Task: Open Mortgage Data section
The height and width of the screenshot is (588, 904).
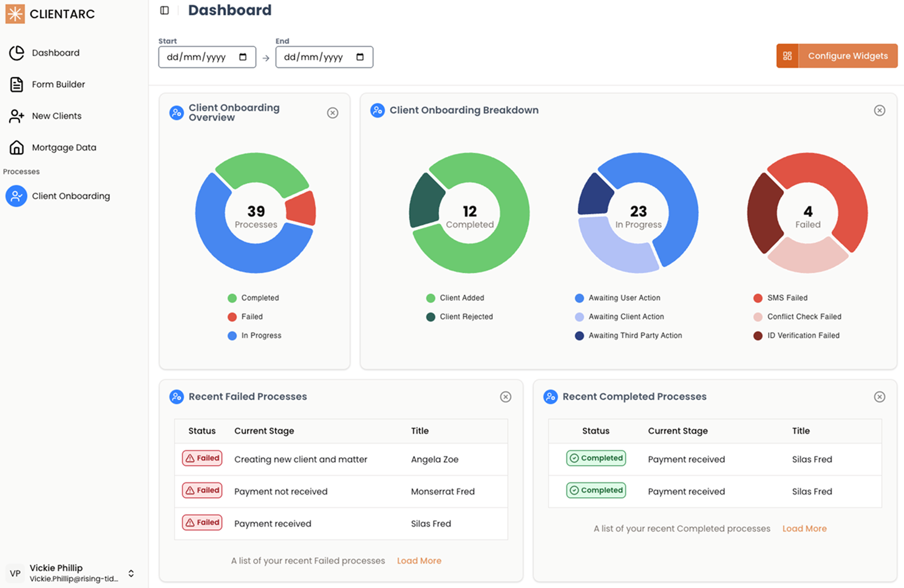Action: [x=64, y=147]
